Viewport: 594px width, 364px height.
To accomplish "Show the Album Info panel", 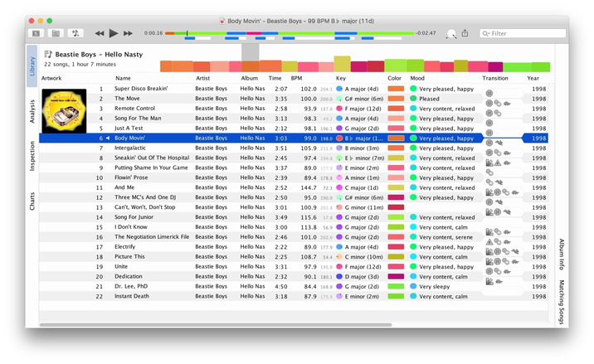I will (x=561, y=255).
